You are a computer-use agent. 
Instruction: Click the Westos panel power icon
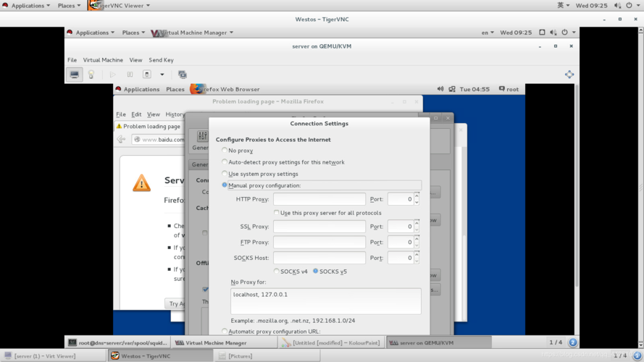click(x=565, y=33)
